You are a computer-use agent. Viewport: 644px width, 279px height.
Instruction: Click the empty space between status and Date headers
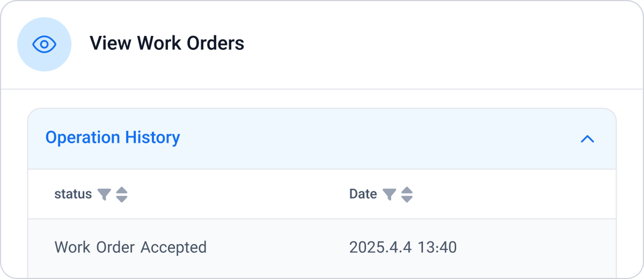(x=236, y=194)
